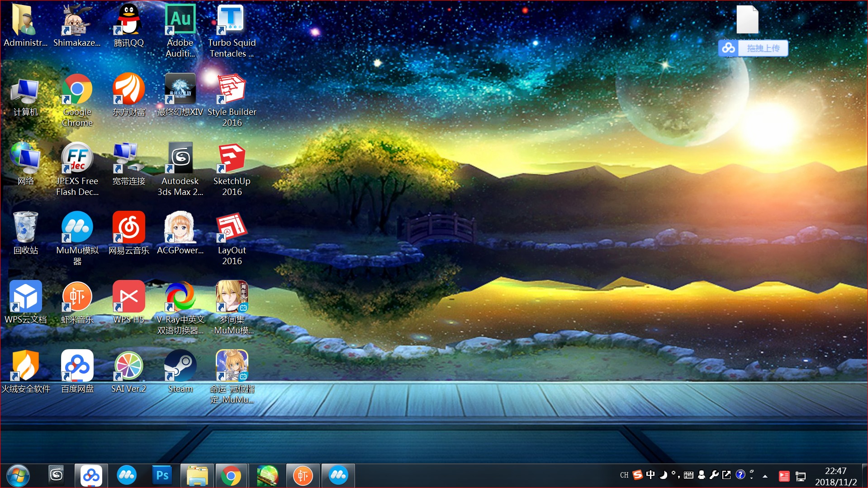Open Windows Explorer from the taskbar
The width and height of the screenshot is (868, 488).
coord(197,475)
